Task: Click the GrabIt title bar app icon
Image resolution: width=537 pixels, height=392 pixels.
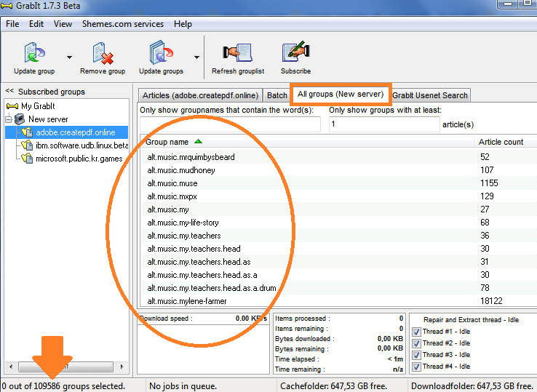Action: tap(7, 6)
